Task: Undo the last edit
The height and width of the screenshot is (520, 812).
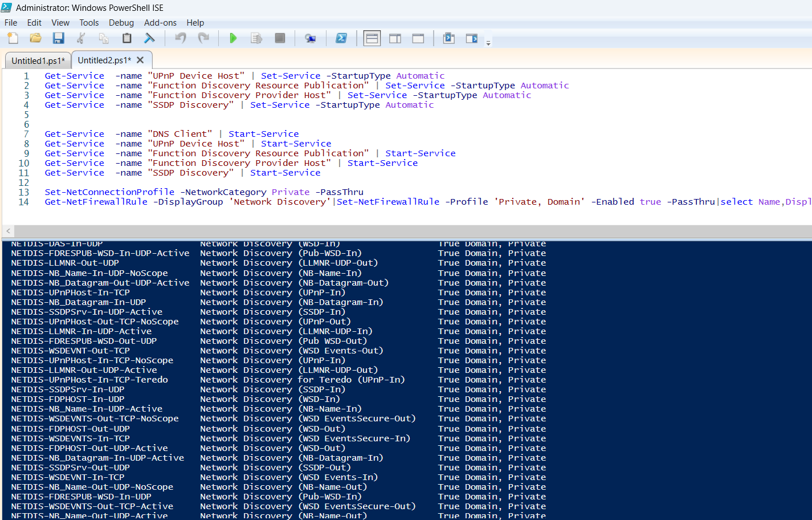Action: click(181, 38)
